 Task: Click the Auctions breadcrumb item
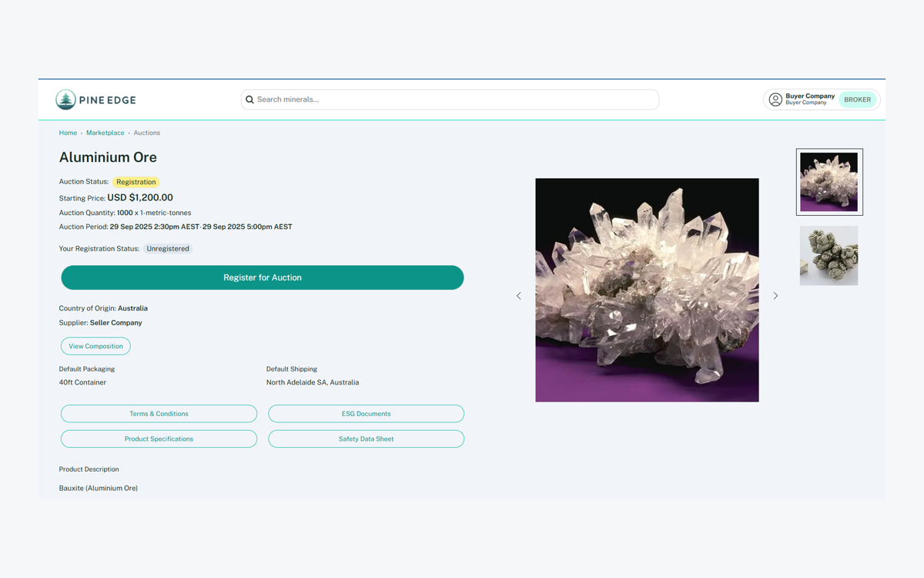tap(147, 133)
